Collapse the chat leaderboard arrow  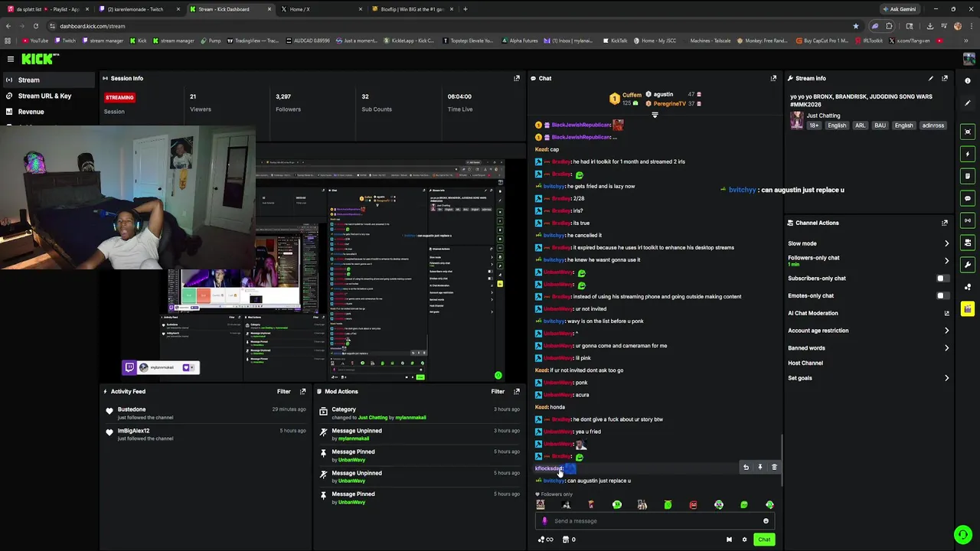click(x=655, y=115)
